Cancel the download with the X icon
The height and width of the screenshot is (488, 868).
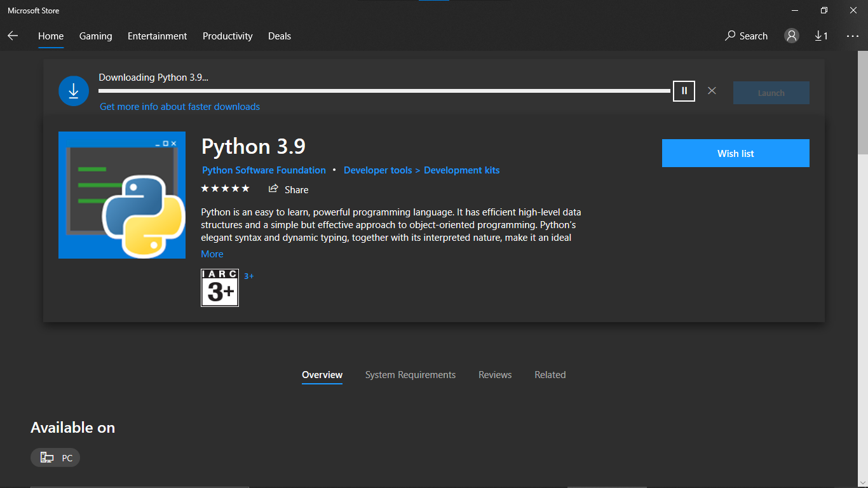[712, 91]
